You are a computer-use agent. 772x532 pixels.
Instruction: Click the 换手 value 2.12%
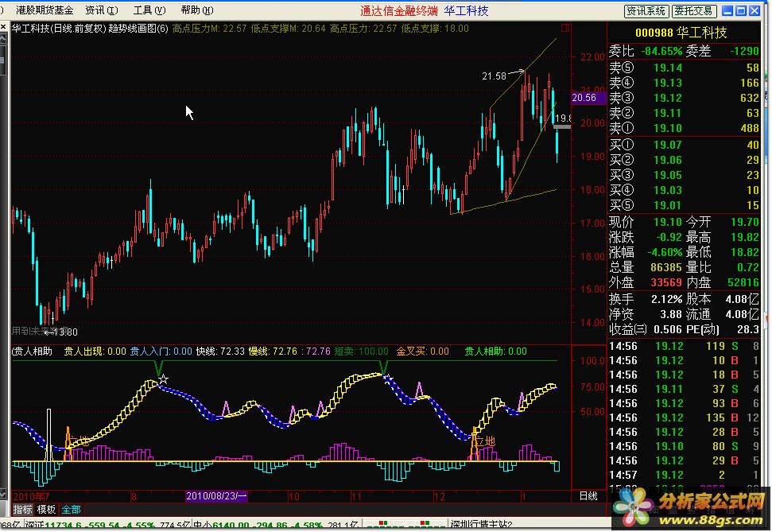tap(666, 299)
